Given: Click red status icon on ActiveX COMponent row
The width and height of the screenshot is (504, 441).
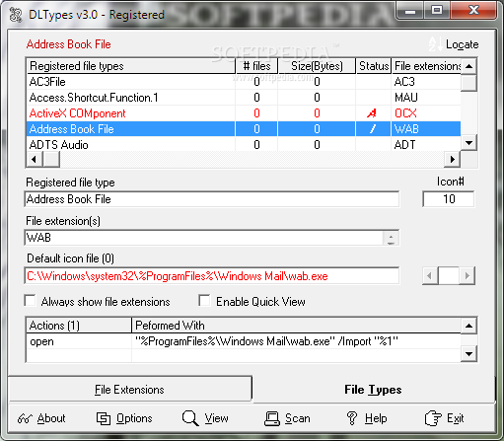Looking at the screenshot, I should [x=372, y=113].
